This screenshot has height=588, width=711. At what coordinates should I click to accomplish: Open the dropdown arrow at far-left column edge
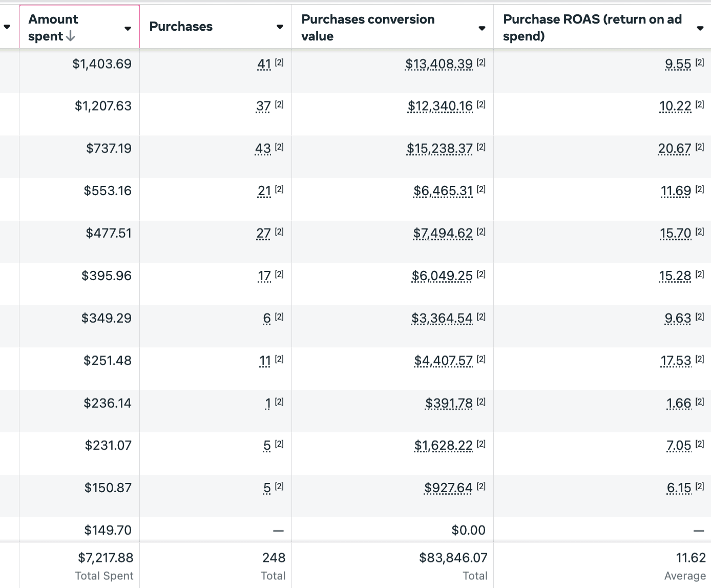pyautogui.click(x=7, y=27)
